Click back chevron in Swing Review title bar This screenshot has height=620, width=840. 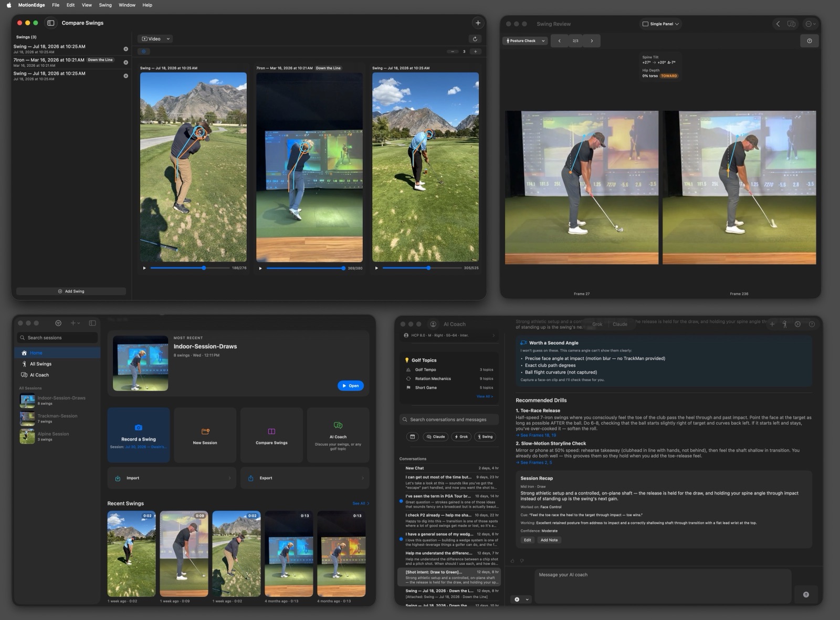pyautogui.click(x=778, y=24)
